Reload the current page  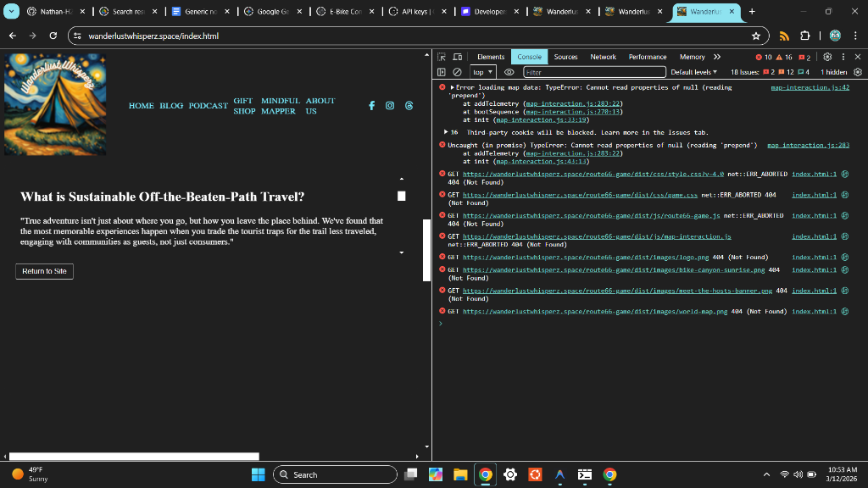click(53, 36)
